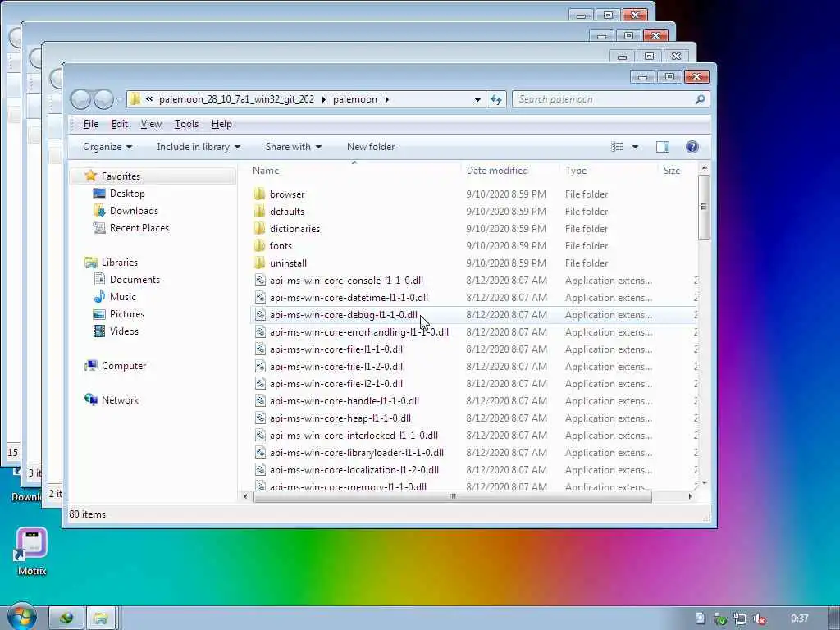Select api-ms-win-core-heap-l1-1-0.dll file name
The width and height of the screenshot is (840, 630).
tap(340, 418)
